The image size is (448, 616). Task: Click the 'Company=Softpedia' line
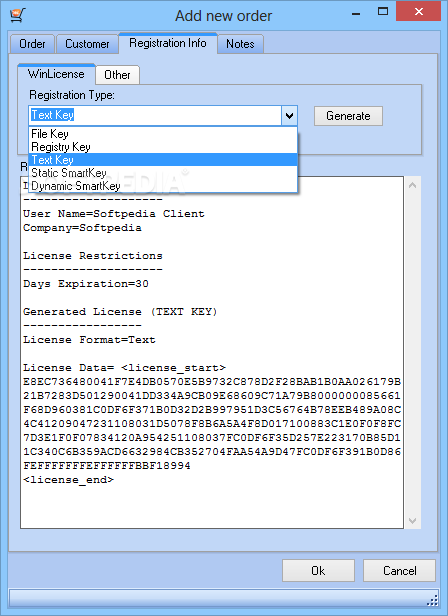click(82, 228)
